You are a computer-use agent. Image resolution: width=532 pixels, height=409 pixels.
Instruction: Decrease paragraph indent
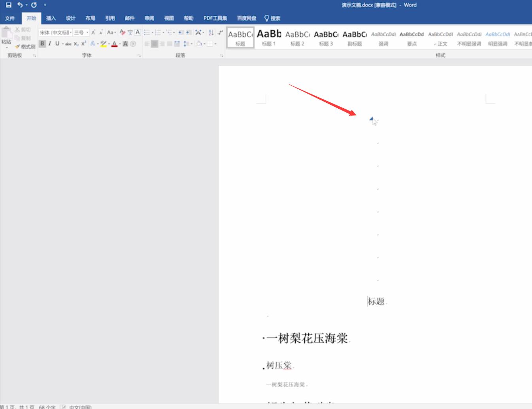tap(181, 32)
